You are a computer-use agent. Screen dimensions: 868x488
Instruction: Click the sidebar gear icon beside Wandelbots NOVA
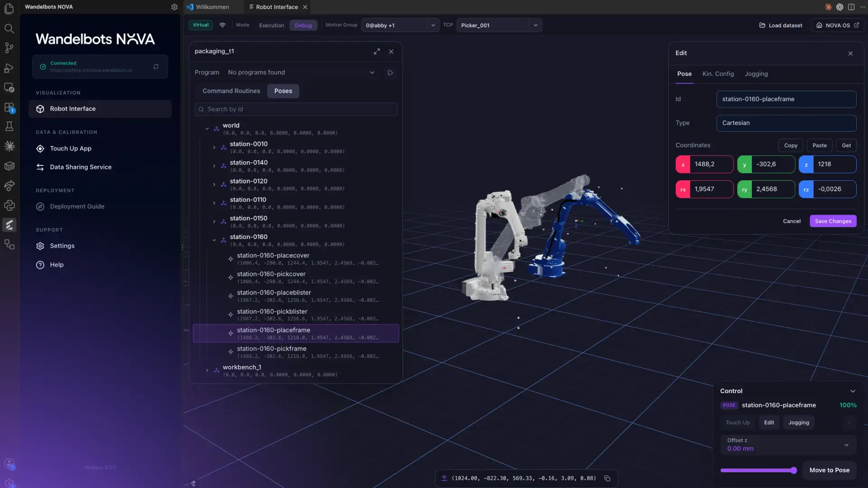175,7
